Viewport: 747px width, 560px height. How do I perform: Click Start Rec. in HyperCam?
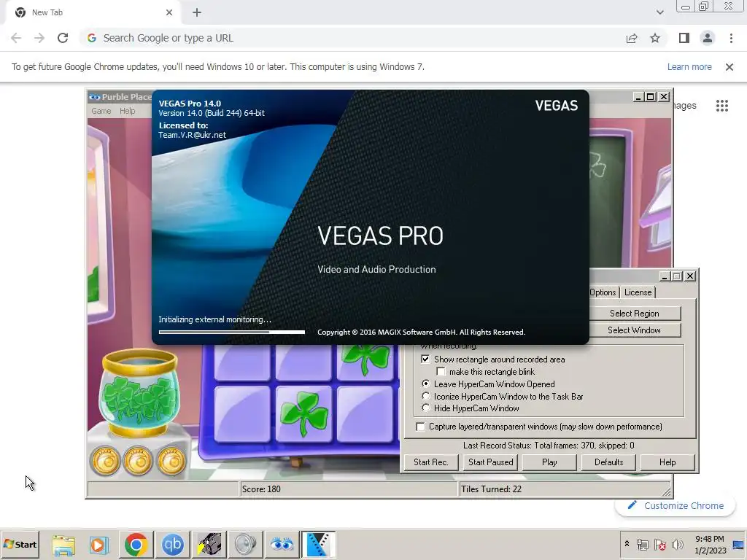tap(430, 462)
